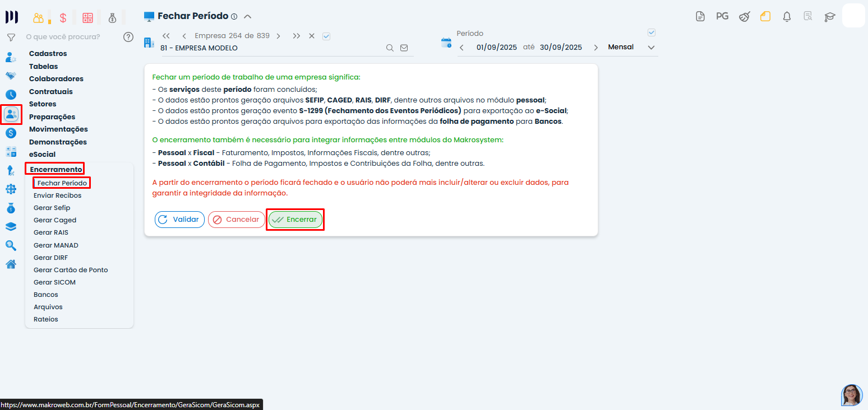This screenshot has height=410, width=868.
Task: Open the magnifier search sidebar icon
Action: (11, 245)
